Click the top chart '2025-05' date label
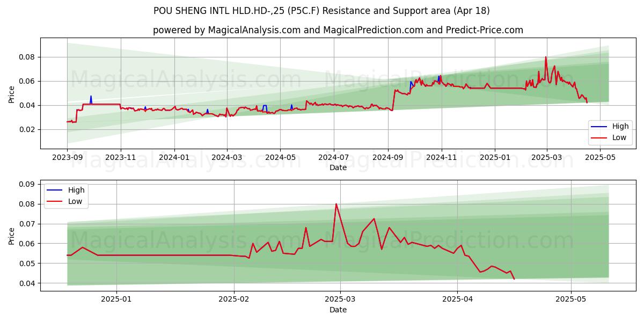Image resolution: width=644 pixels, height=322 pixels. point(599,158)
